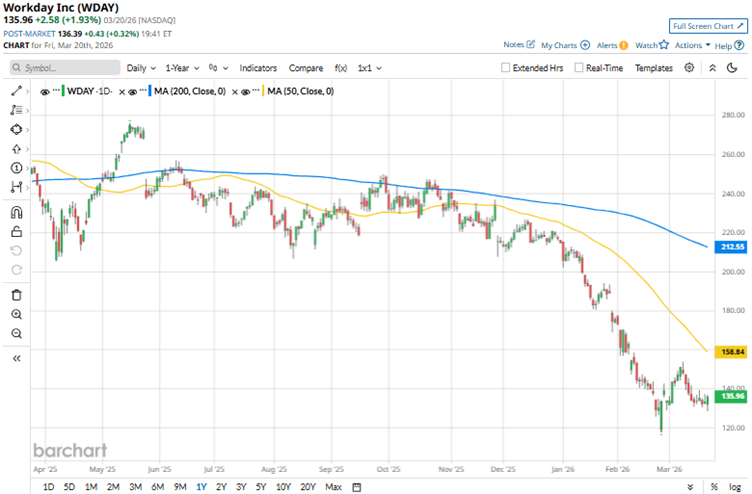
Task: Check the Real-Time checkbox
Action: coord(580,68)
